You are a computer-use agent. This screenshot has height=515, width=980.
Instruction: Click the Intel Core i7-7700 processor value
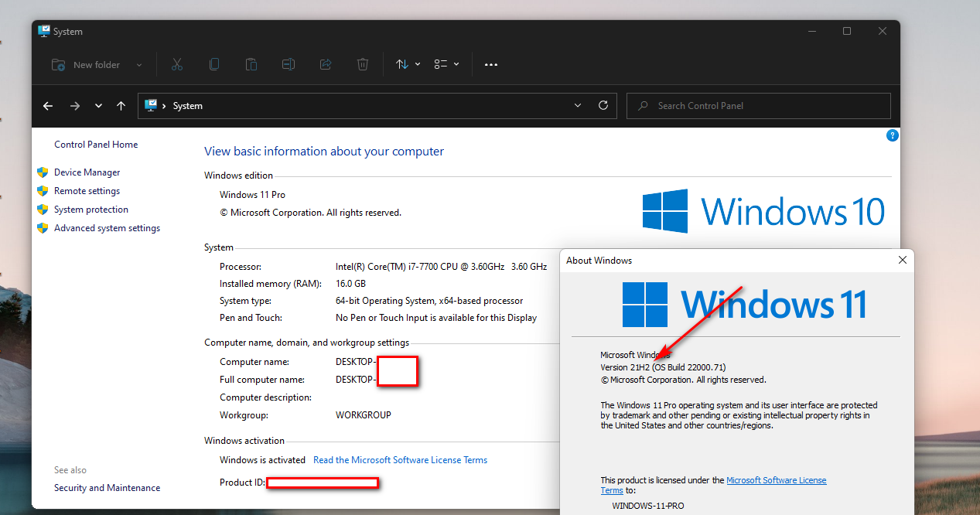(441, 267)
